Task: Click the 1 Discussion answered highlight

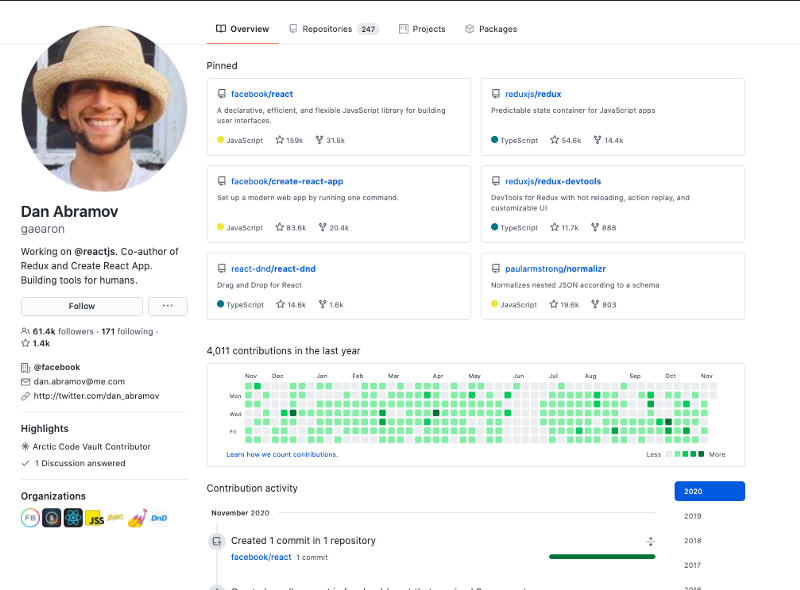Action: [80, 463]
